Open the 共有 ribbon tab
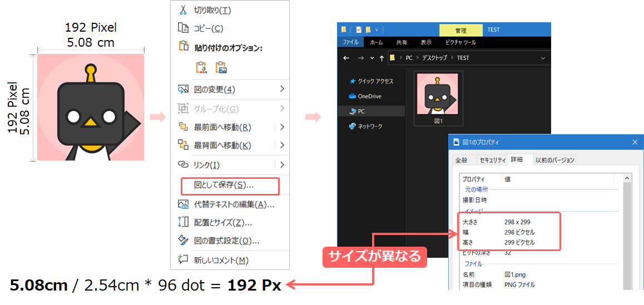 [402, 42]
